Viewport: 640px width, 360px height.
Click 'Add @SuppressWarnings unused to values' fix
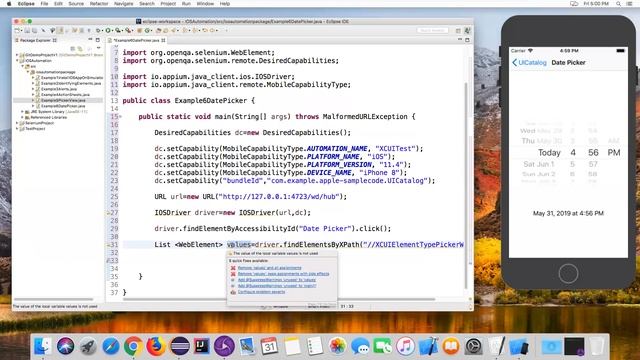click(277, 280)
